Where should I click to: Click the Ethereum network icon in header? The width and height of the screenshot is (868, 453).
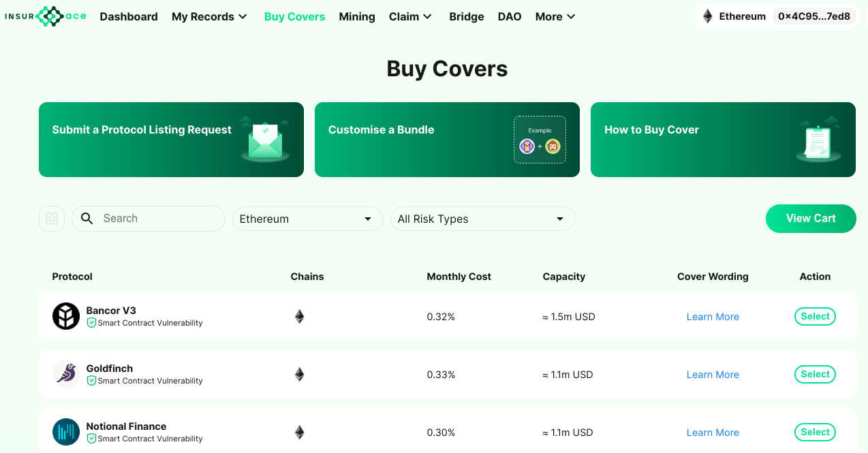[708, 16]
